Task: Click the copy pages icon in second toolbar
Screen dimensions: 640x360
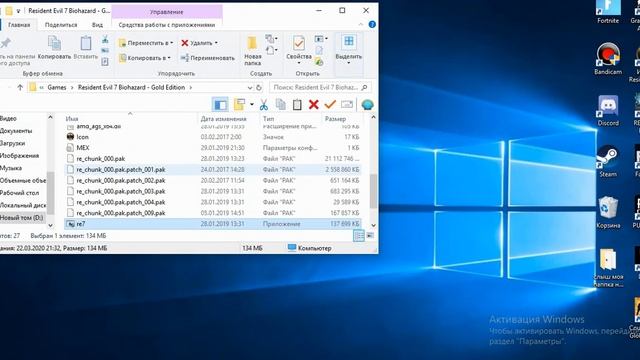Action: [280, 105]
